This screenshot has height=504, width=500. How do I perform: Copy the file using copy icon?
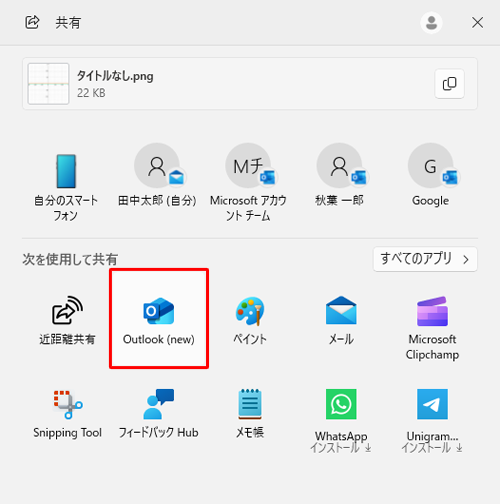[449, 84]
